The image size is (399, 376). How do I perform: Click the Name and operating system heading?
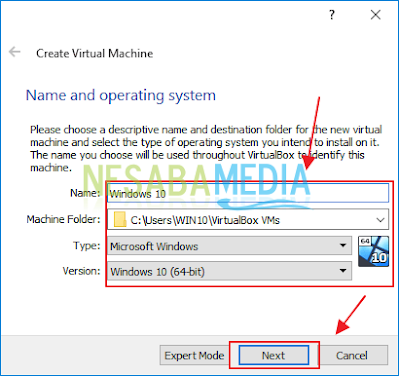coord(121,95)
